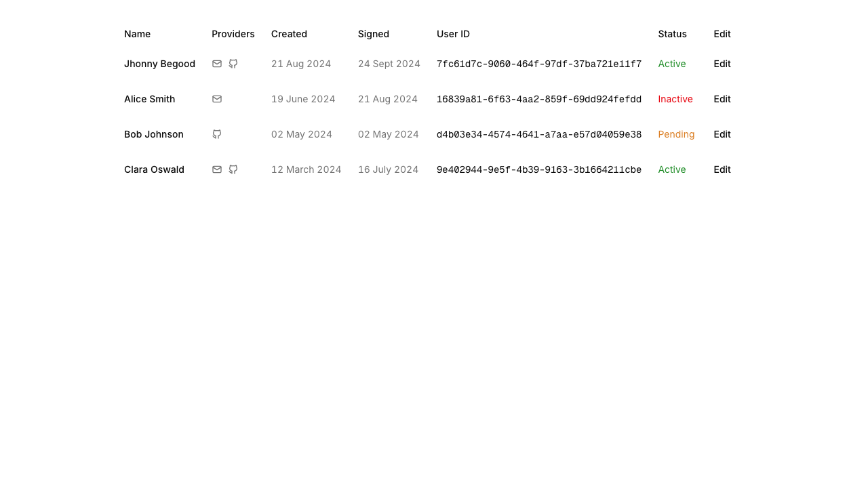
Task: Click the email provider icon for Clara Oswald
Action: (217, 169)
